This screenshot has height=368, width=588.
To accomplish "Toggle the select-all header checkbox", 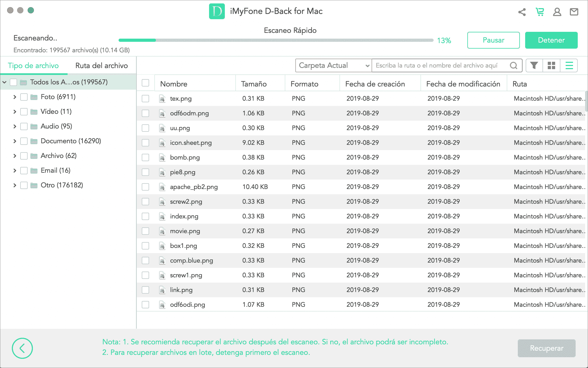I will 145,83.
